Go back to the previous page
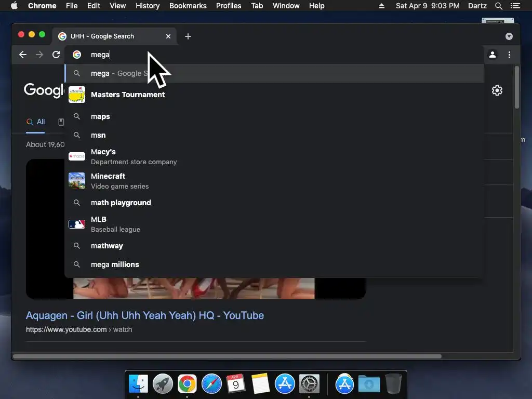 tap(23, 55)
